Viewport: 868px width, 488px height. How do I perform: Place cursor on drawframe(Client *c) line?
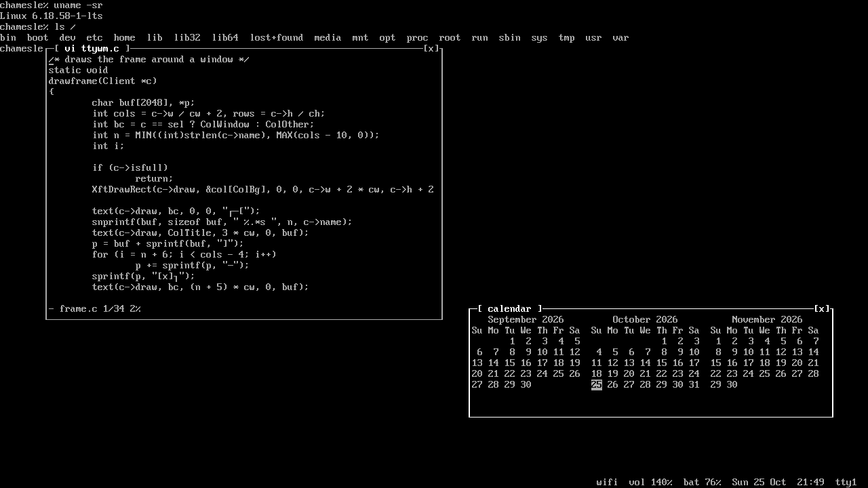click(103, 81)
